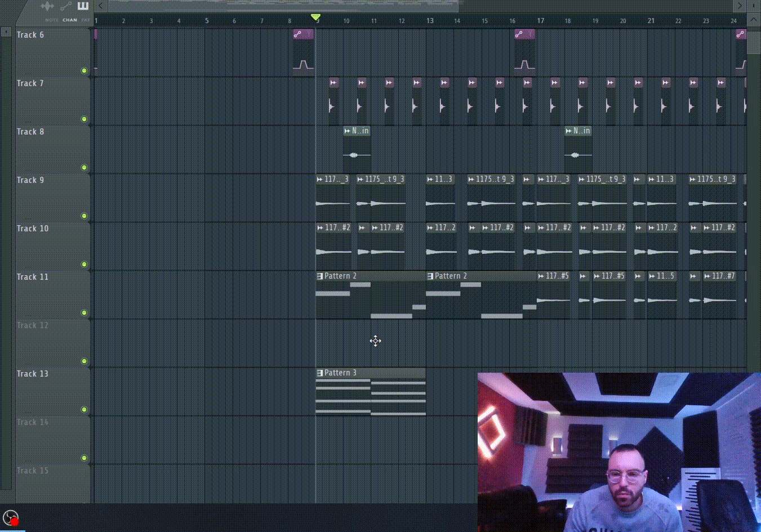Click the first audio clip icon on Track 7
761x532 pixels.
pos(333,83)
